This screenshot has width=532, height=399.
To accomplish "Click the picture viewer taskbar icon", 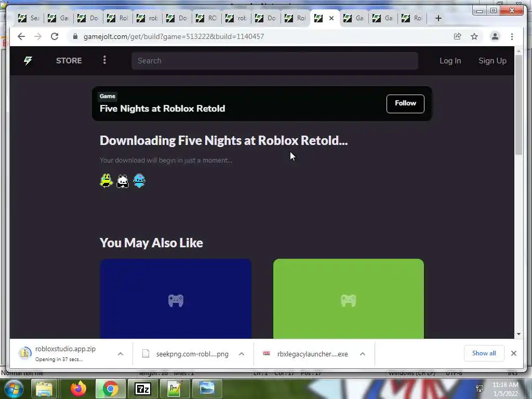I will (x=207, y=389).
